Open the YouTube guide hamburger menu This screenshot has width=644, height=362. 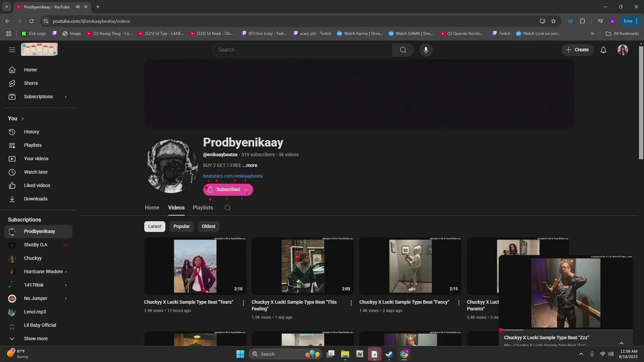coord(12,50)
